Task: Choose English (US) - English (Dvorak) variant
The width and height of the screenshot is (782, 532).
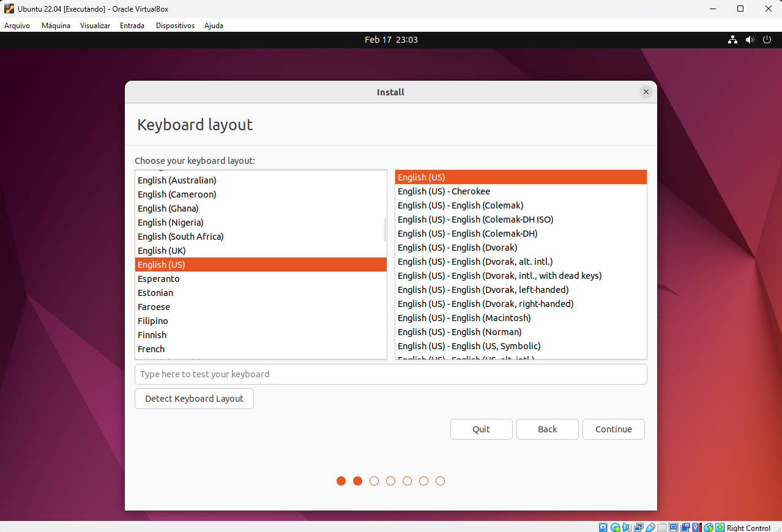Action: tap(457, 248)
